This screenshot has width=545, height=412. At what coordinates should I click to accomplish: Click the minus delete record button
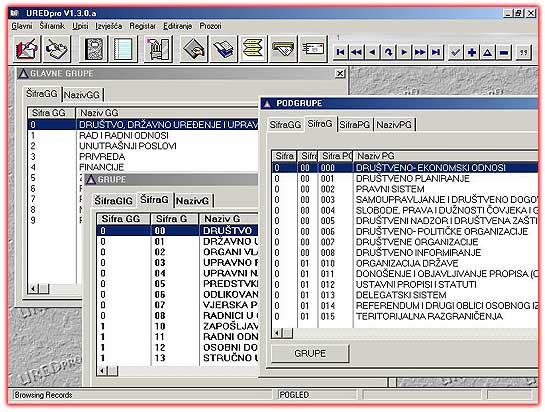click(x=504, y=52)
